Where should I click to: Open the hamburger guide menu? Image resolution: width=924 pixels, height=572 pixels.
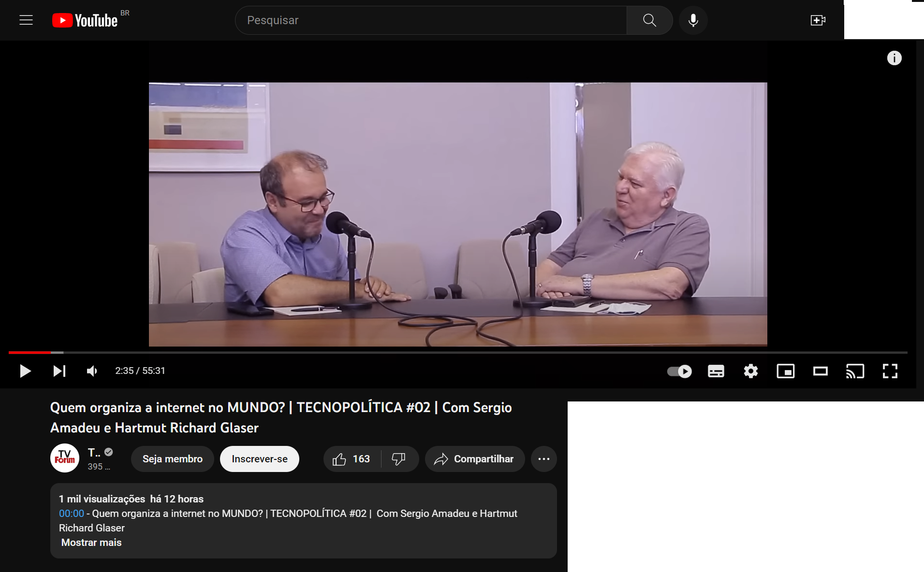coord(26,20)
